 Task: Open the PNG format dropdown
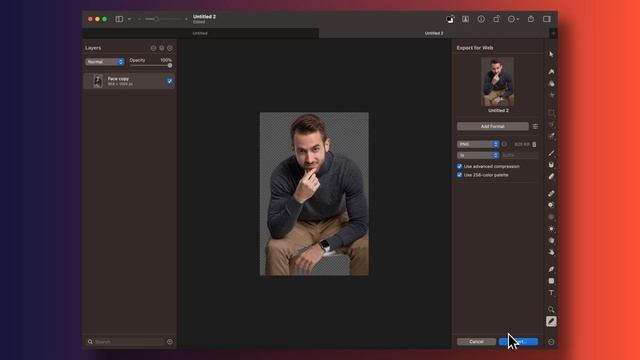(x=478, y=144)
